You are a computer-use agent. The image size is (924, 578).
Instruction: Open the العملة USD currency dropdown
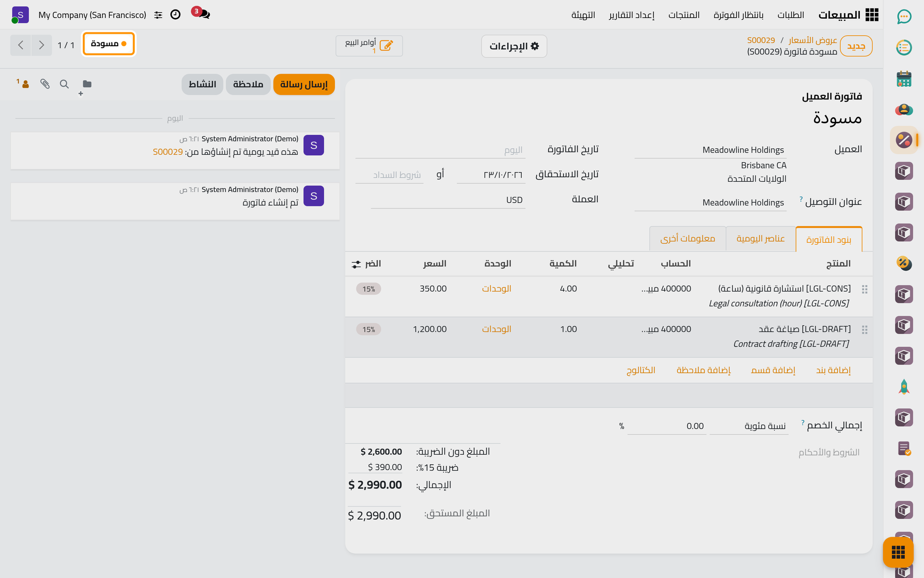448,200
